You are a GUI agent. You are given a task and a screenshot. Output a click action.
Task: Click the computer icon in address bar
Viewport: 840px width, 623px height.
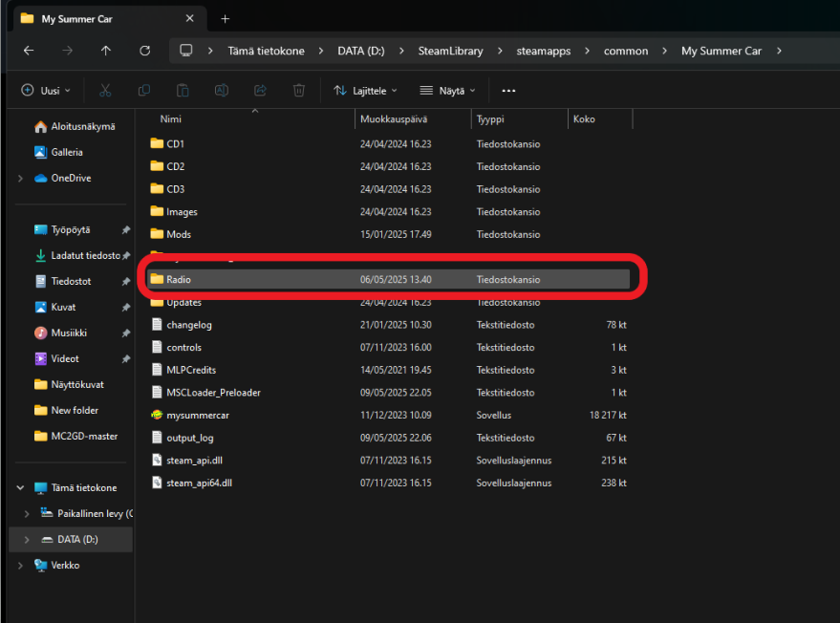186,51
